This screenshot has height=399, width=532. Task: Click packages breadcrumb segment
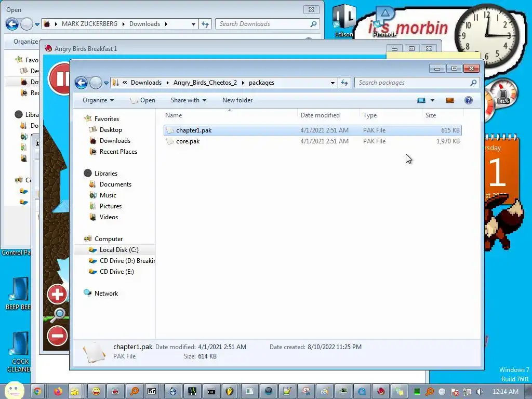(262, 83)
